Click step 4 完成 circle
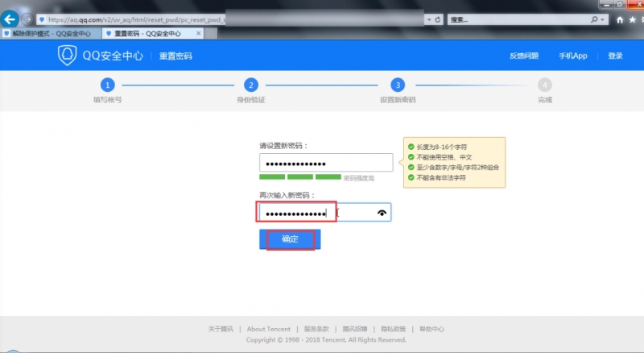The image size is (644, 353). tap(545, 85)
